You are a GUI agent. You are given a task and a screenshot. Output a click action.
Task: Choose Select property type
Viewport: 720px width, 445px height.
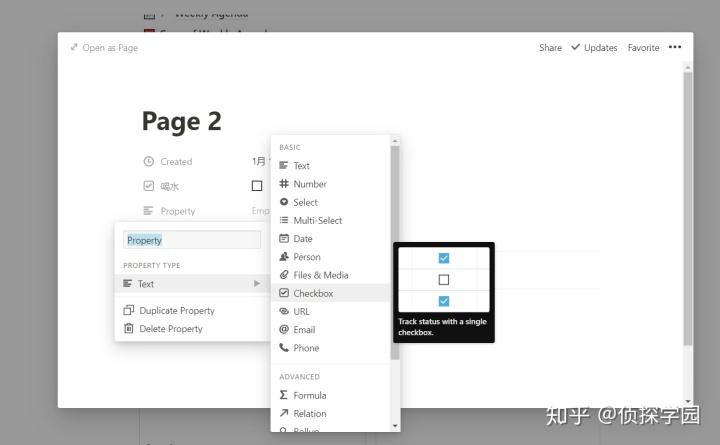331,202
